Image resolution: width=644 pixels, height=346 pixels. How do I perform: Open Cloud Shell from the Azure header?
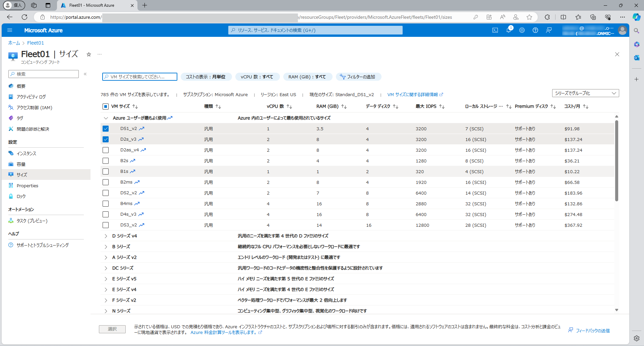point(495,30)
